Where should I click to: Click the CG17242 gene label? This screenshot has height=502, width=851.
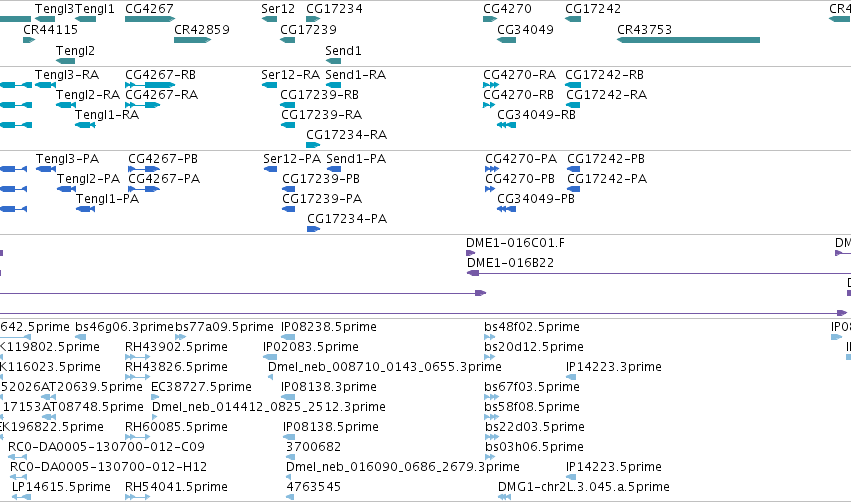click(x=593, y=9)
